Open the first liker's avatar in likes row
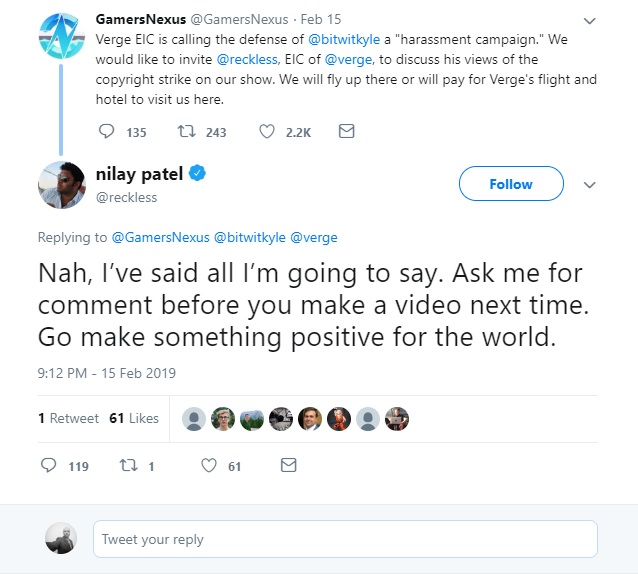 pos(194,419)
